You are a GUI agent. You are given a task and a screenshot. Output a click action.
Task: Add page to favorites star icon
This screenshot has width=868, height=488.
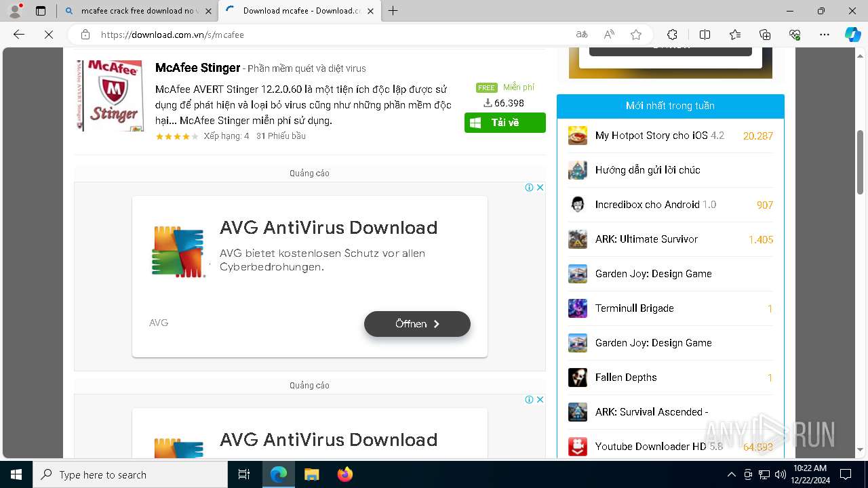[636, 35]
